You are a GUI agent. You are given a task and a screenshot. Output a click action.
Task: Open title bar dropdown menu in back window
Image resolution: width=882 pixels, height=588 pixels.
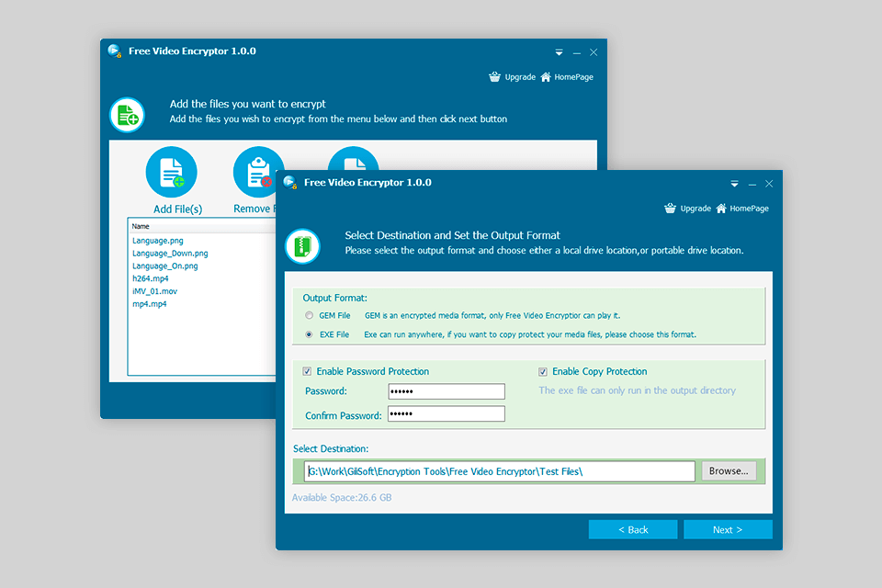(560, 52)
